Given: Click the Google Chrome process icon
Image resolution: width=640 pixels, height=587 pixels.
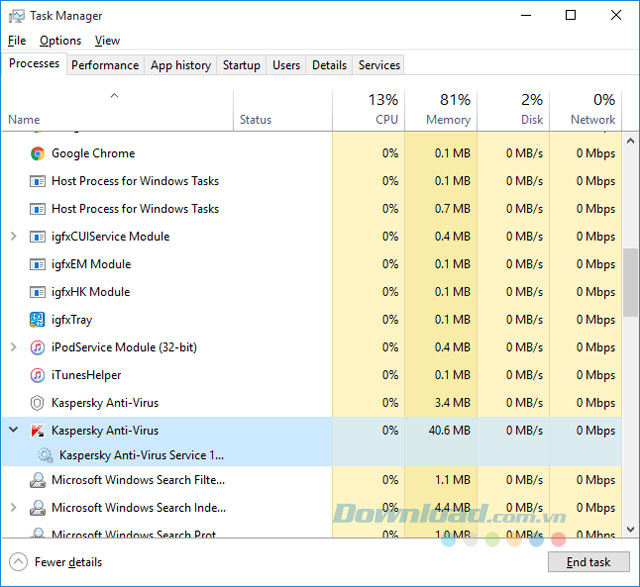Looking at the screenshot, I should click(37, 153).
